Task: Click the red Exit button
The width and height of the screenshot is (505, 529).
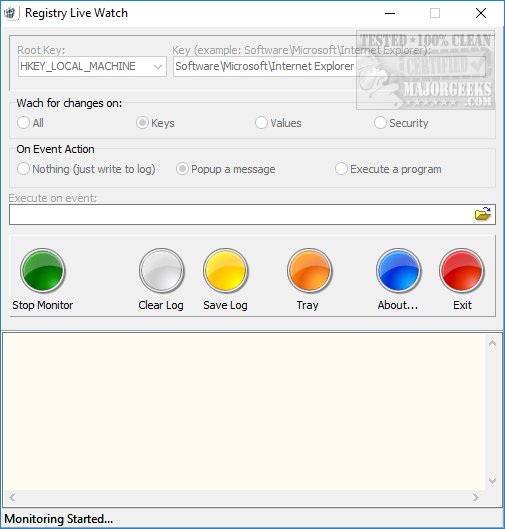Action: click(461, 270)
